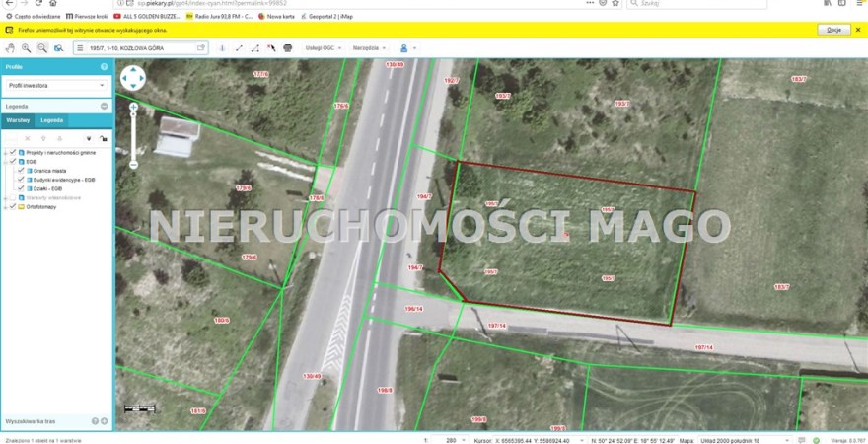Click the zoom in magnifier tool

[27, 47]
